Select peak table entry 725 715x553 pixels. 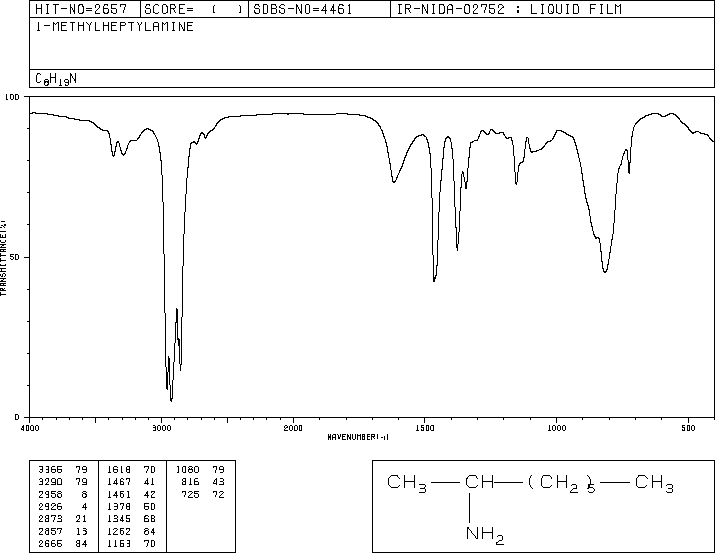pos(202,494)
